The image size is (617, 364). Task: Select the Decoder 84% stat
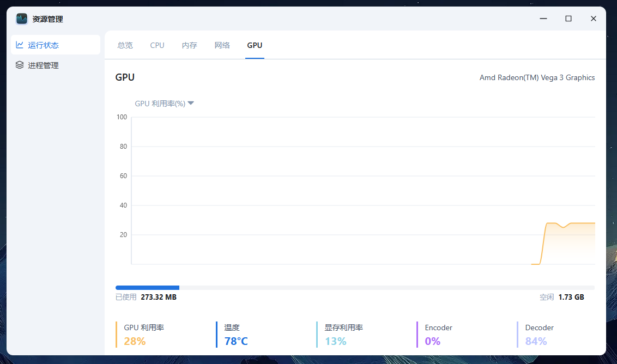pos(539,335)
